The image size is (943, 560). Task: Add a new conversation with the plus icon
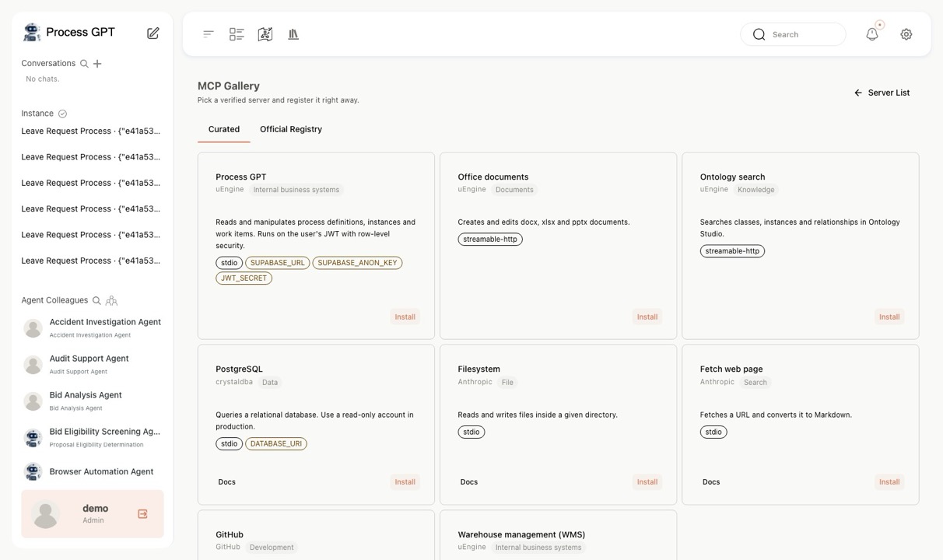point(97,64)
